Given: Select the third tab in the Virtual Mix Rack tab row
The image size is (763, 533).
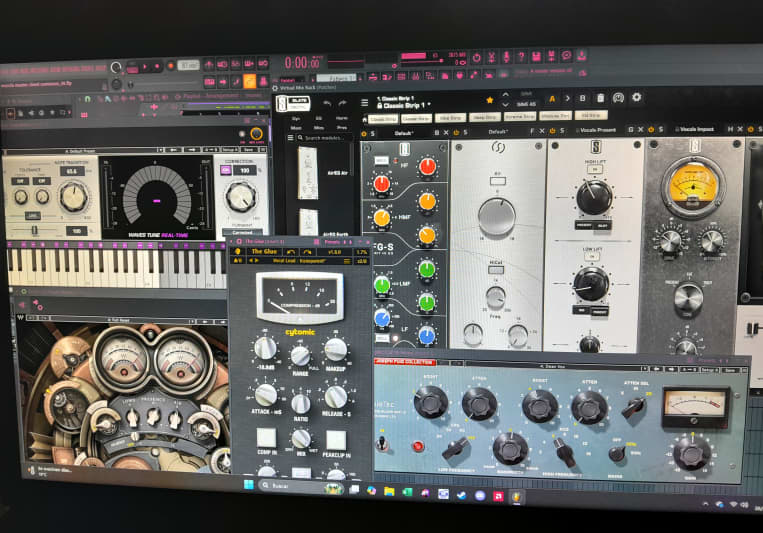Looking at the screenshot, I should [x=450, y=118].
